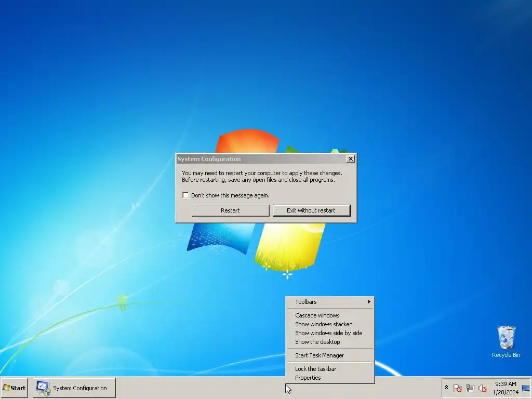Click the network tray icon
532x399 pixels.
pyautogui.click(x=470, y=388)
